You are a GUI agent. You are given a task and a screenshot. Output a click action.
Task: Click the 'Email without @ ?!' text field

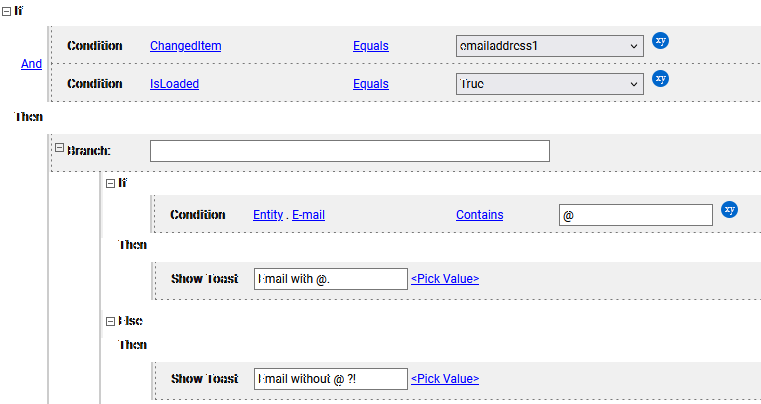(330, 379)
